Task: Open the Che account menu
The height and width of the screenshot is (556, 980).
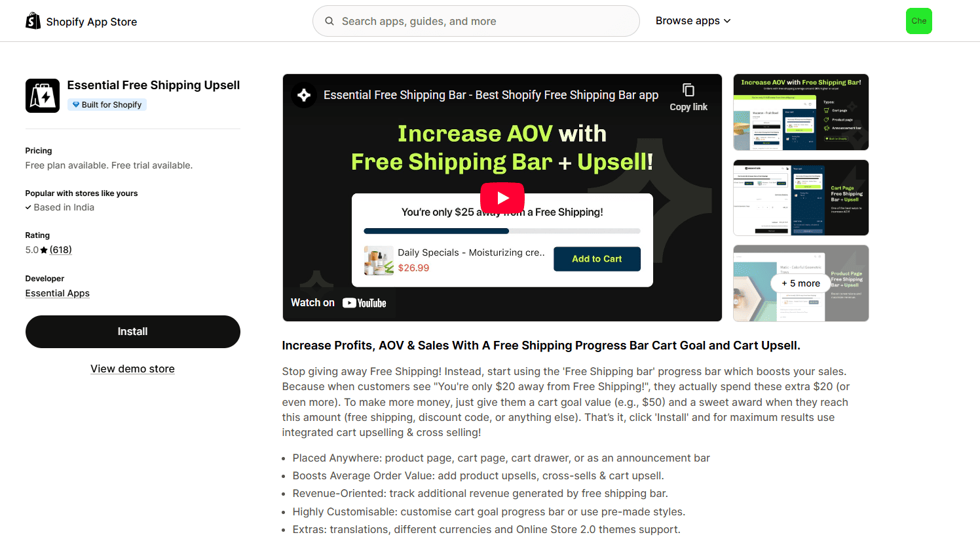Action: [x=919, y=21]
